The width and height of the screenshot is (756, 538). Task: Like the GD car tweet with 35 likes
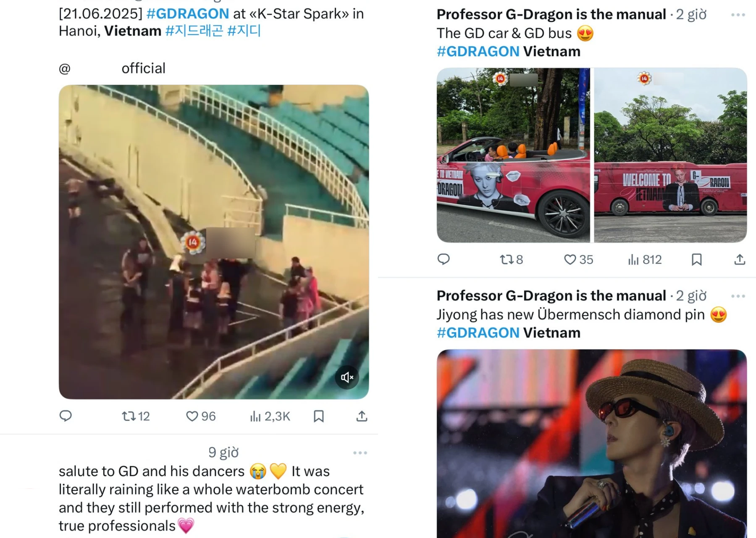click(x=578, y=259)
